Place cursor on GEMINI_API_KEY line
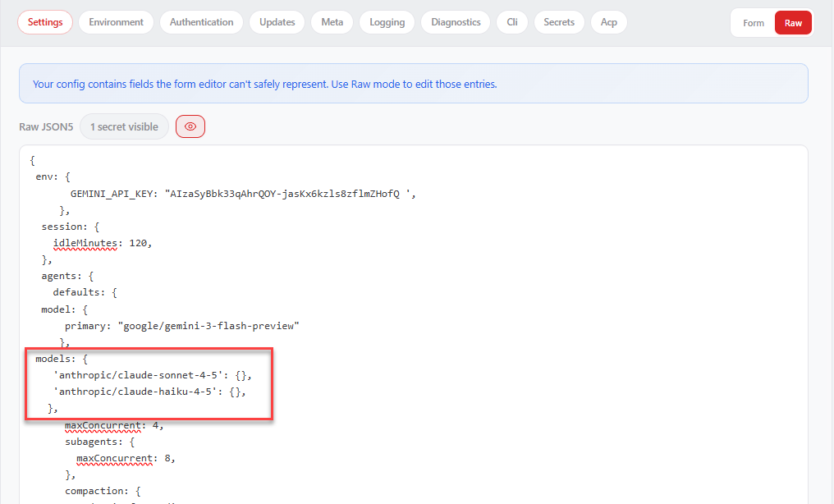Screen dimensions: 834x504 [243, 194]
